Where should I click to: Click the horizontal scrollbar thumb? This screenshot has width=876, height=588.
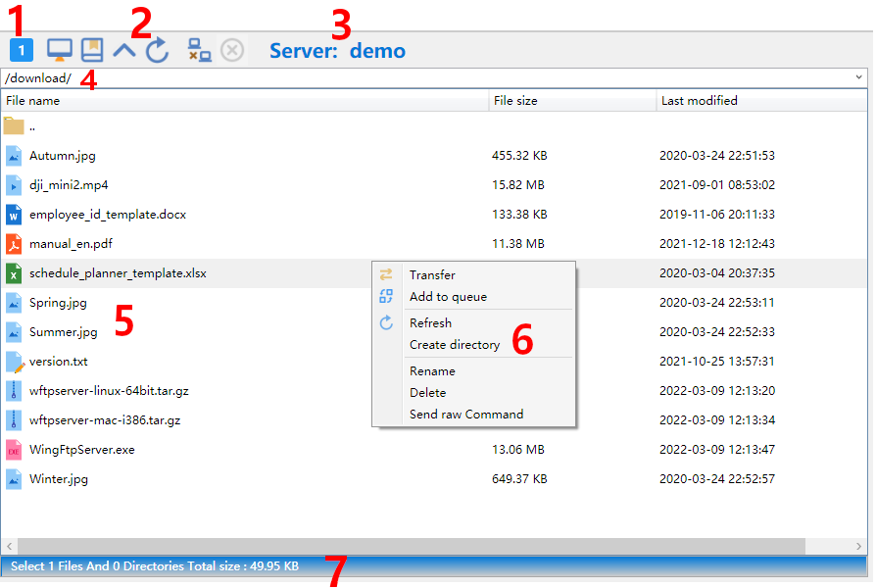coord(412,546)
